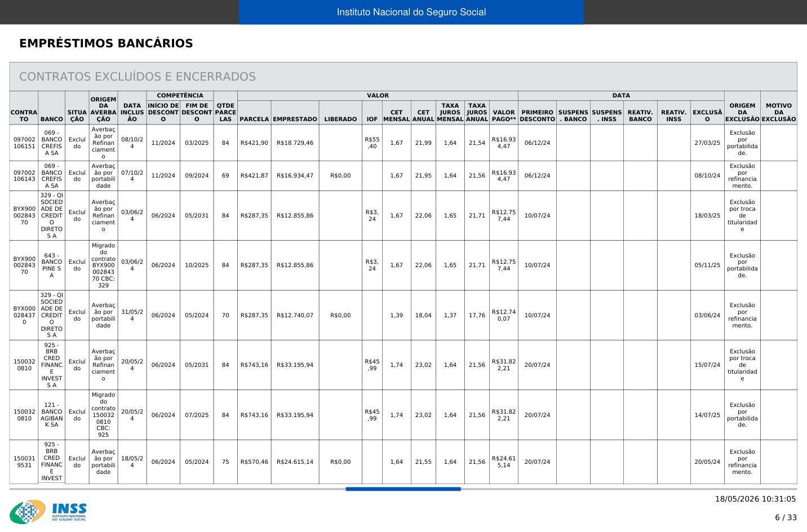The width and height of the screenshot is (807, 532).
Task: Click the BANCO column header
Action: (52, 119)
